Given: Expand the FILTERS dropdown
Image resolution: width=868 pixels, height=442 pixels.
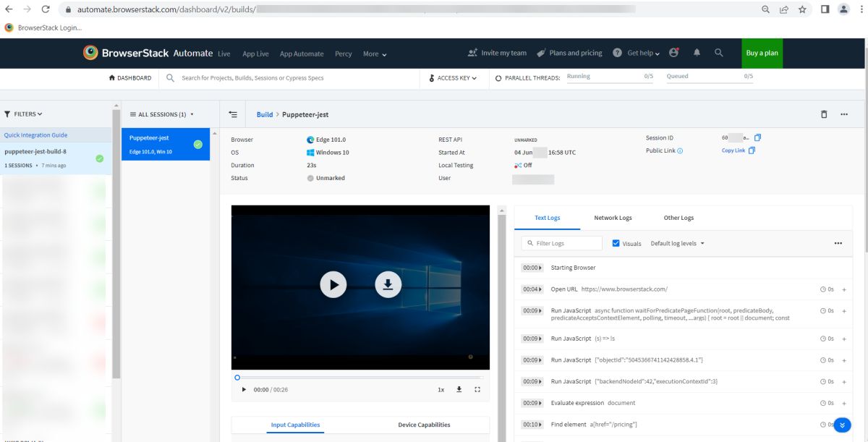Looking at the screenshot, I should (x=23, y=114).
